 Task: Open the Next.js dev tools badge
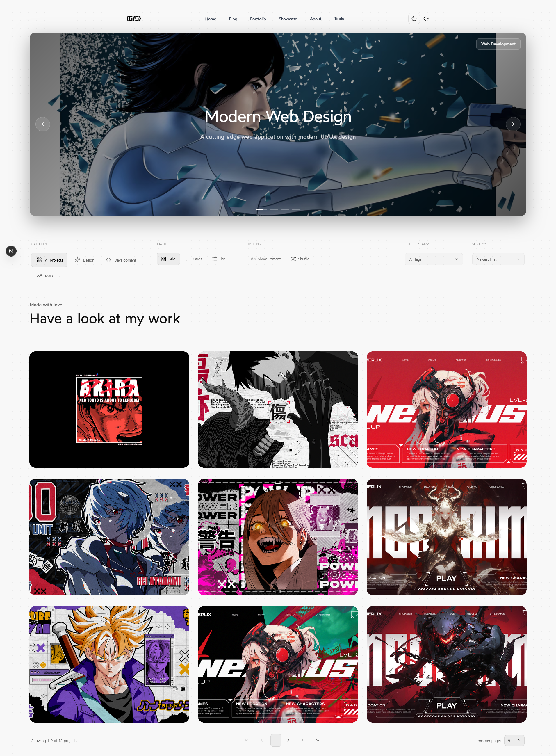(11, 251)
